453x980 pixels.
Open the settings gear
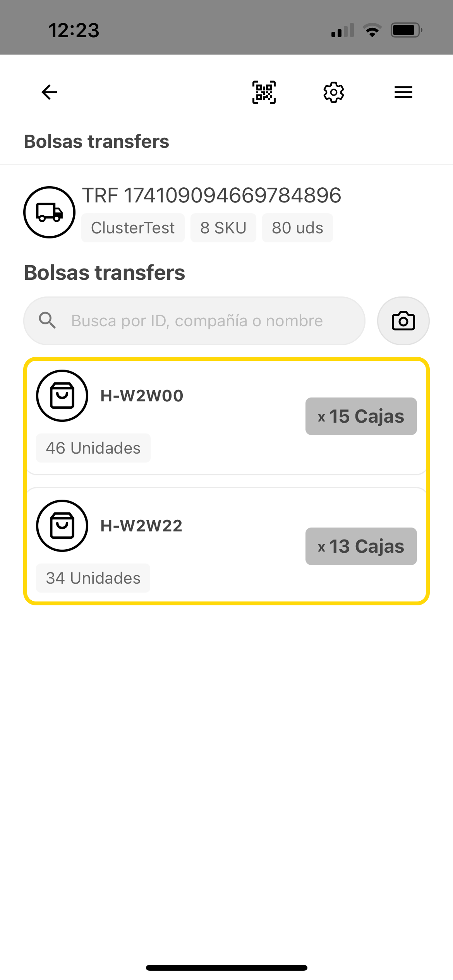click(334, 92)
